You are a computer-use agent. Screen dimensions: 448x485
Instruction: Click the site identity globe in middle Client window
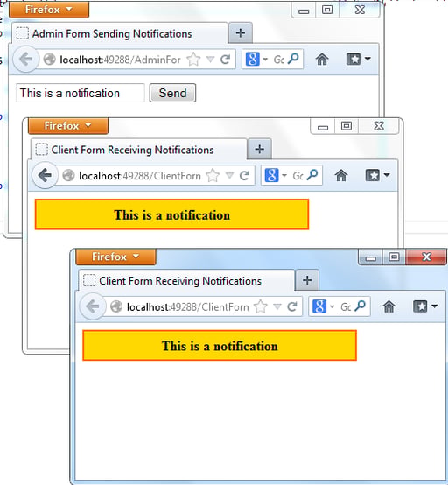click(68, 176)
